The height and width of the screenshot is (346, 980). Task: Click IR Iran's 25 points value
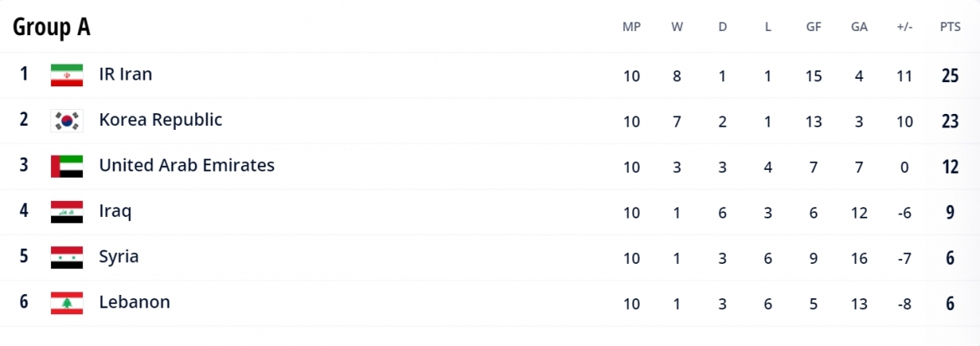pos(950,75)
